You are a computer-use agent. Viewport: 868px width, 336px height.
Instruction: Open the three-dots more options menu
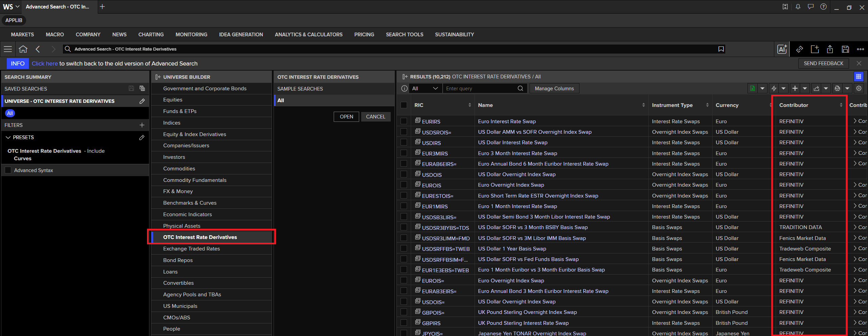pyautogui.click(x=861, y=49)
